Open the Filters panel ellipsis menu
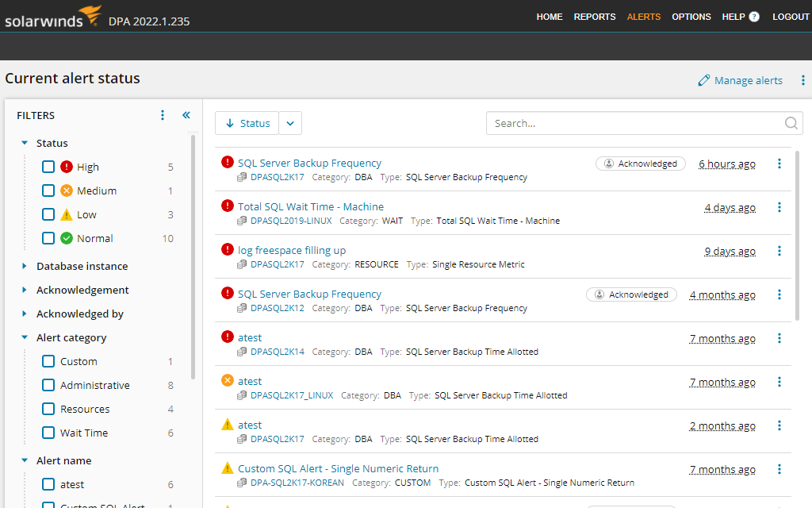The width and height of the screenshot is (812, 508). (163, 115)
